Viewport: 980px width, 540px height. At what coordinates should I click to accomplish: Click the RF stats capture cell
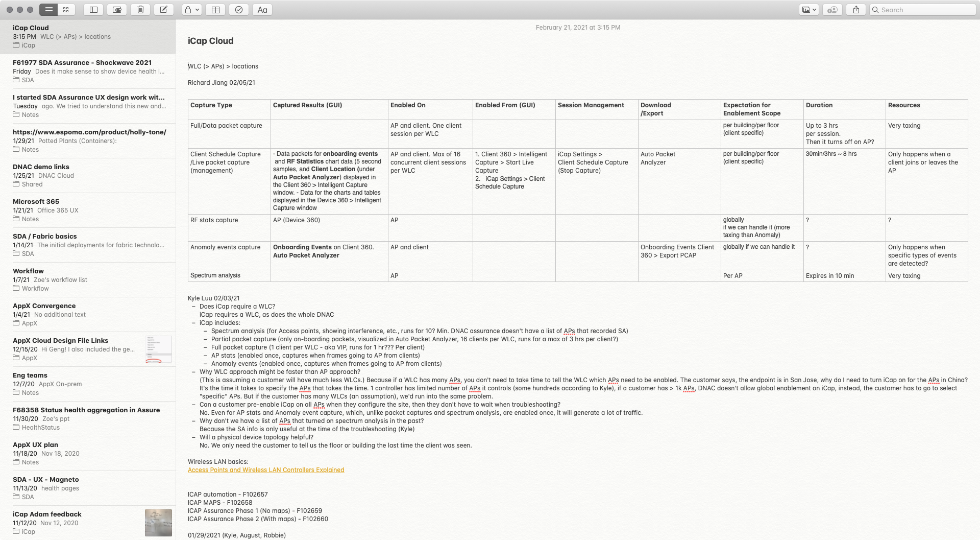[229, 227]
